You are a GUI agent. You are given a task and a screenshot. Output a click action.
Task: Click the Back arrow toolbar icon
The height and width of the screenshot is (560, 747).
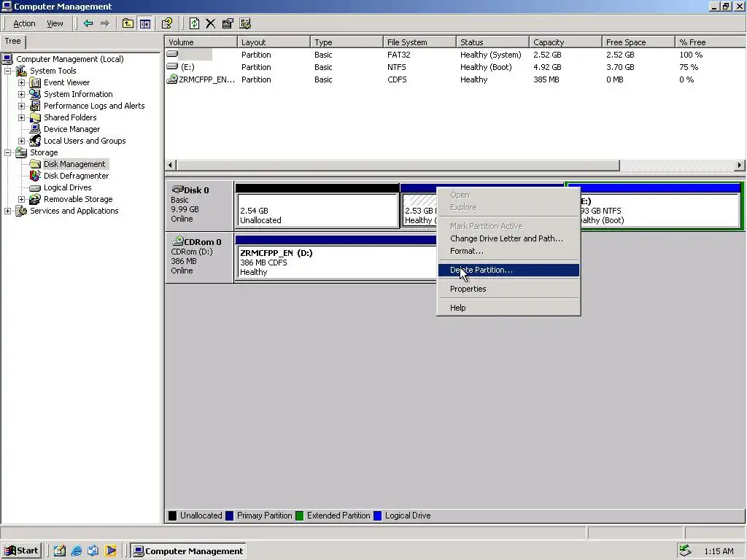coord(88,23)
